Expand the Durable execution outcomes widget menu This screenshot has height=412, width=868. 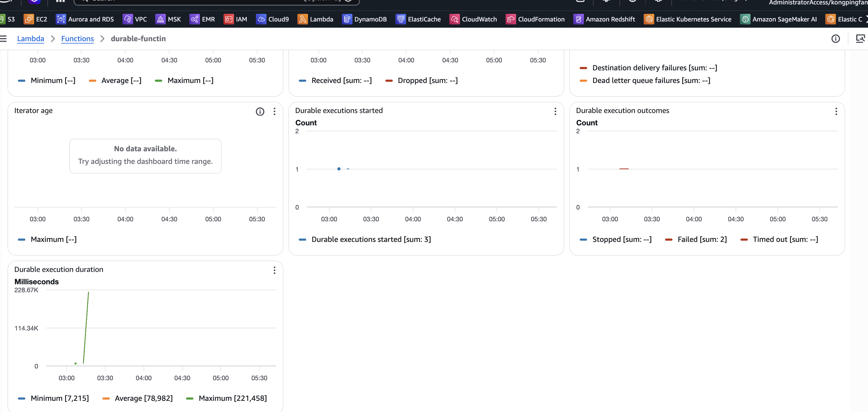(x=836, y=112)
